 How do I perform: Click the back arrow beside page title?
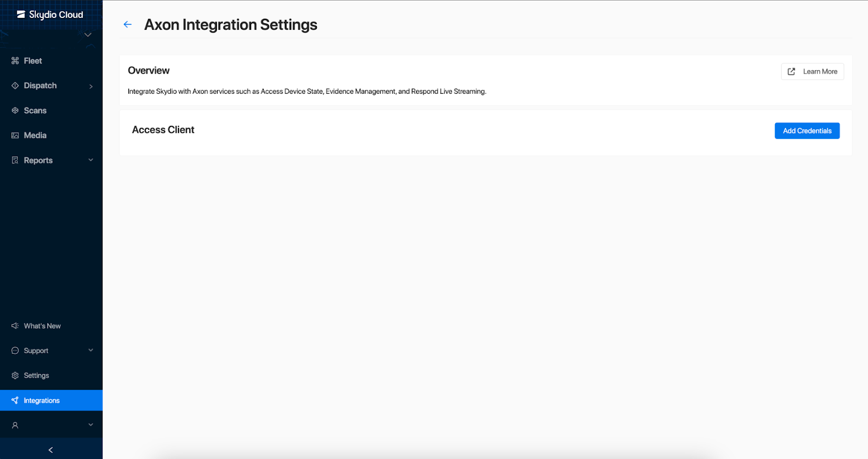coord(127,24)
